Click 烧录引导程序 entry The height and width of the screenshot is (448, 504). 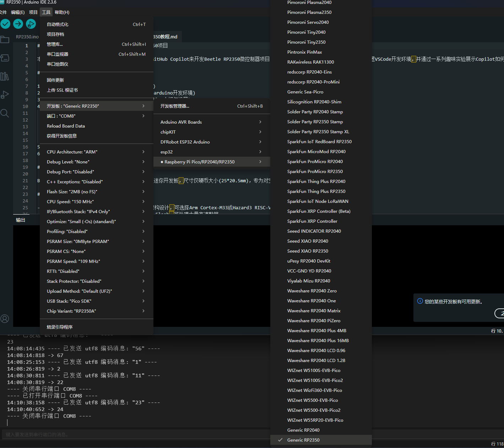(97, 327)
